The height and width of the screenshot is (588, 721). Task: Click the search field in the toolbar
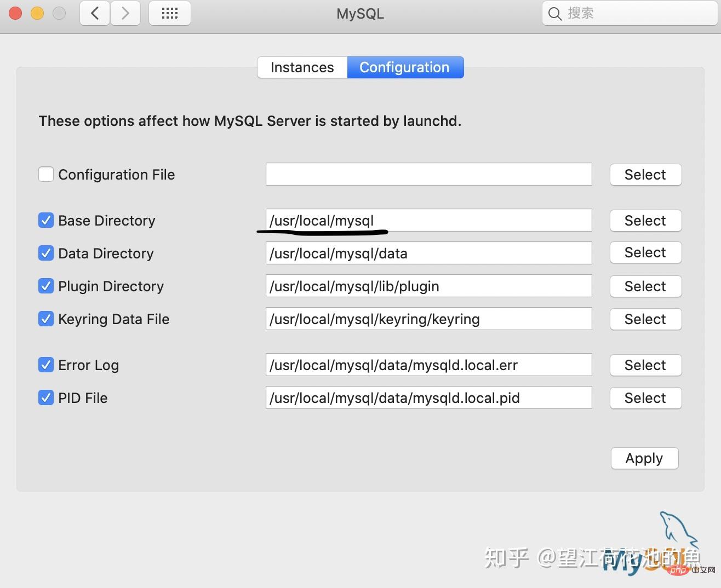[630, 13]
